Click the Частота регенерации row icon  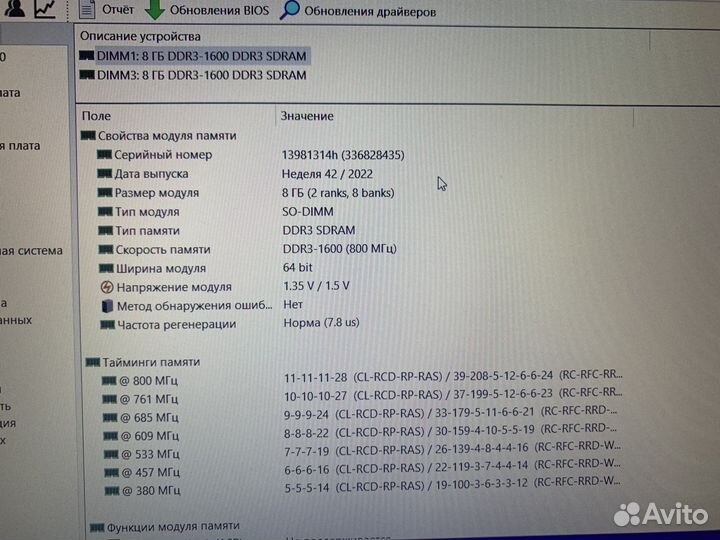coord(107,325)
